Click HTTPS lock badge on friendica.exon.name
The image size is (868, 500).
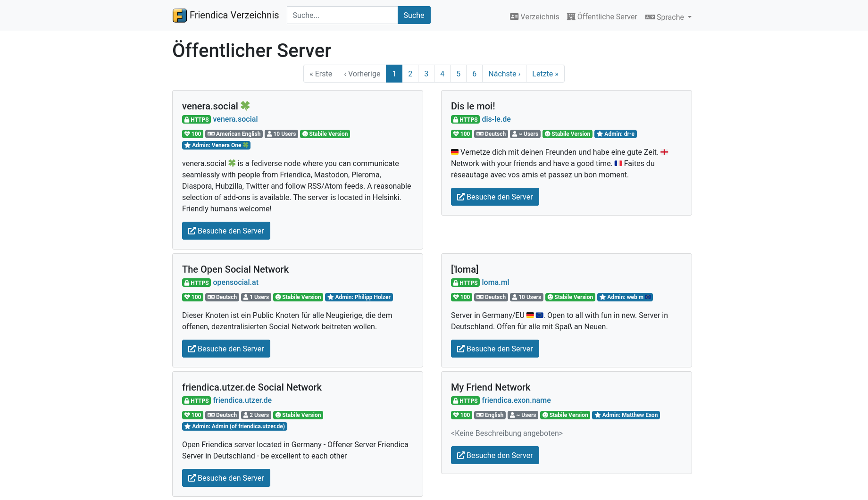(x=465, y=400)
